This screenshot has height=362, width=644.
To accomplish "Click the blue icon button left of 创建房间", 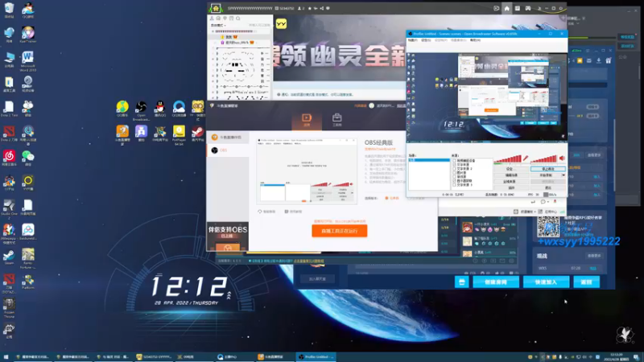I will (461, 282).
